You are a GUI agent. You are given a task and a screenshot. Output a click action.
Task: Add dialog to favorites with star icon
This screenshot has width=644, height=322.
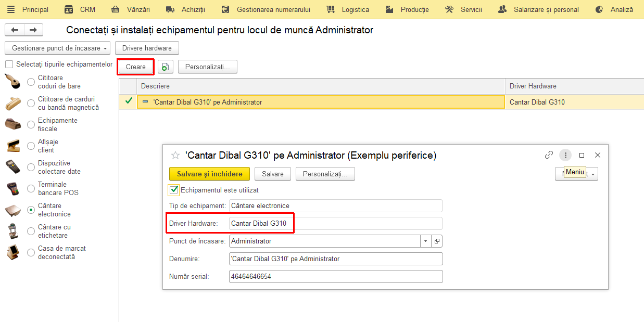pos(175,155)
